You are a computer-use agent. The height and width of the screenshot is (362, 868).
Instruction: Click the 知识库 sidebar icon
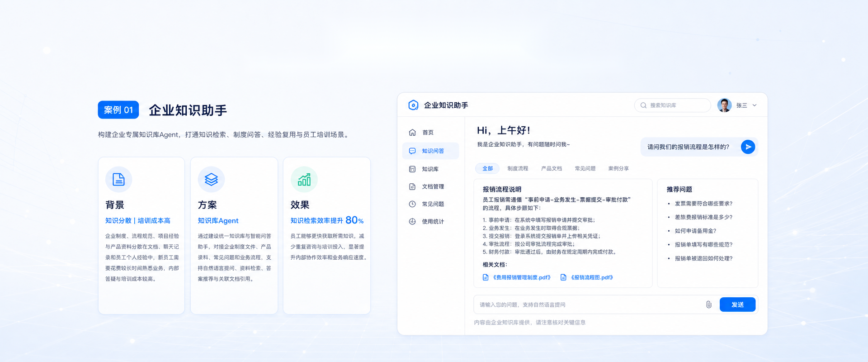412,169
